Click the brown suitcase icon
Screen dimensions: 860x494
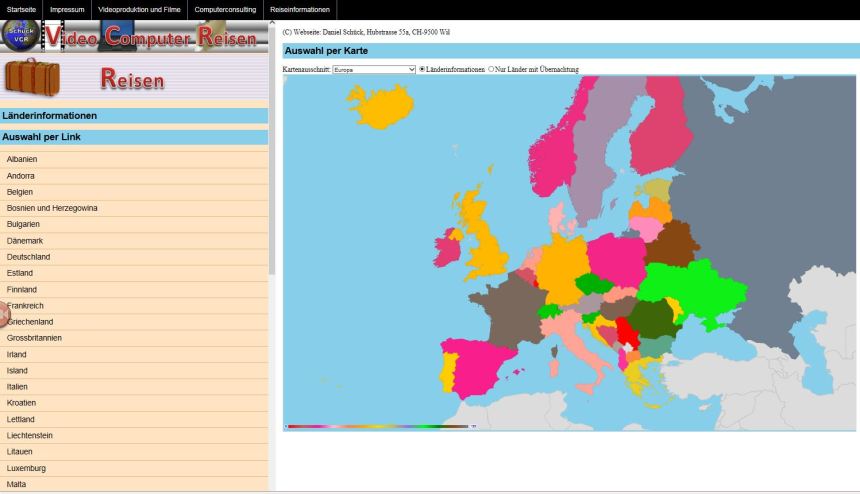pyautogui.click(x=32, y=77)
